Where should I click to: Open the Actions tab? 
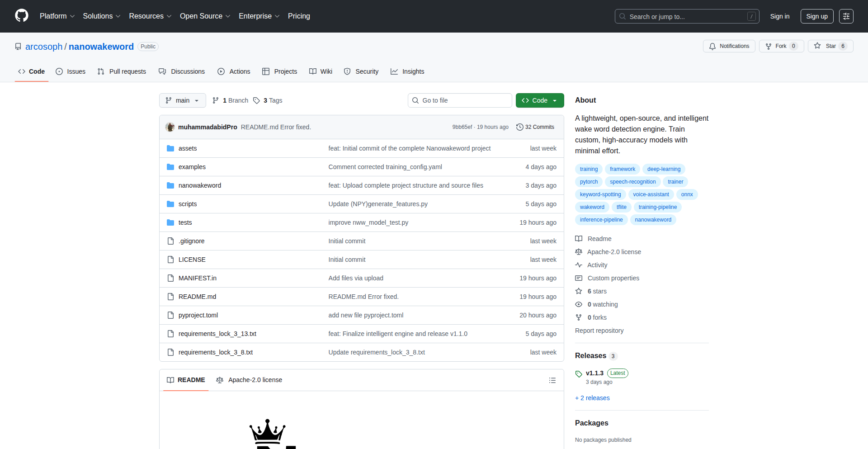(234, 71)
